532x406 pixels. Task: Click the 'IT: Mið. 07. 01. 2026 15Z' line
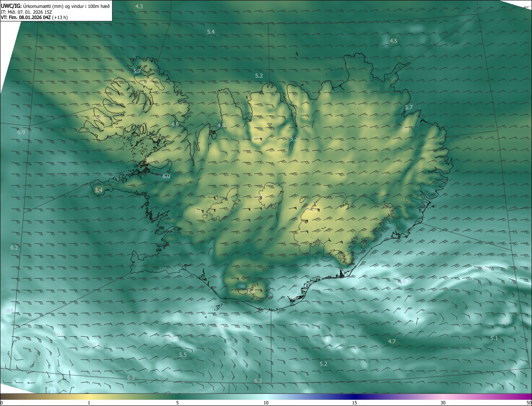26,12
